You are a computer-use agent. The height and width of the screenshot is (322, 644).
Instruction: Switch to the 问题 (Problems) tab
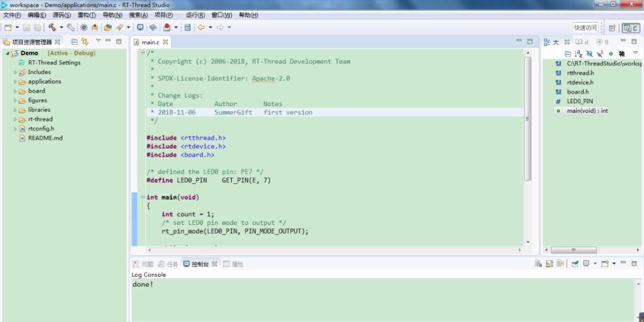[x=143, y=264]
